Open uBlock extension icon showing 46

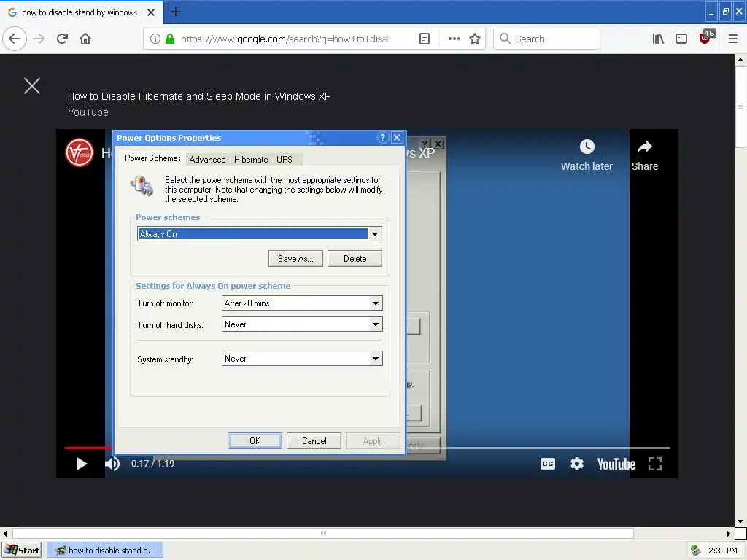(706, 38)
